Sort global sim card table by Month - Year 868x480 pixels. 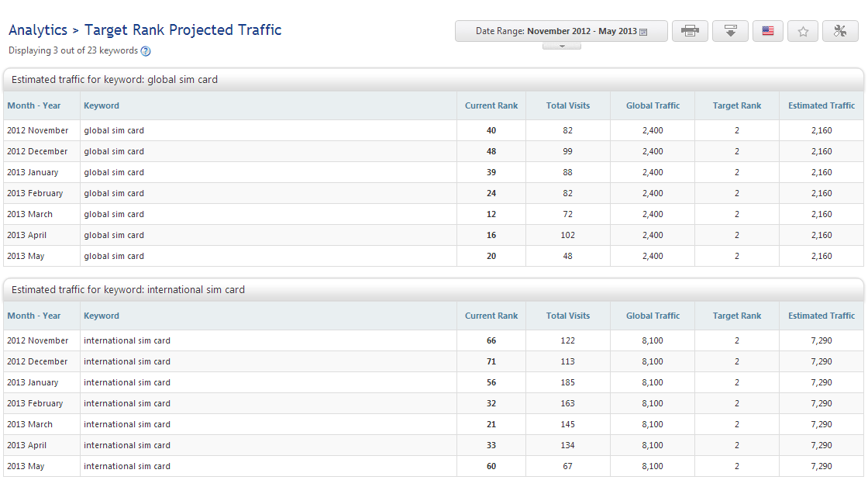tap(34, 105)
